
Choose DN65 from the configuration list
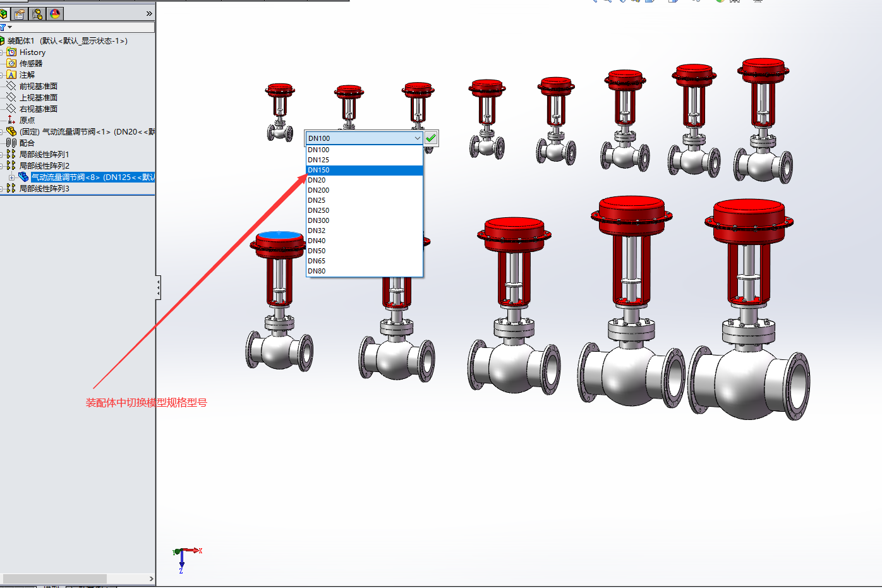(x=364, y=261)
